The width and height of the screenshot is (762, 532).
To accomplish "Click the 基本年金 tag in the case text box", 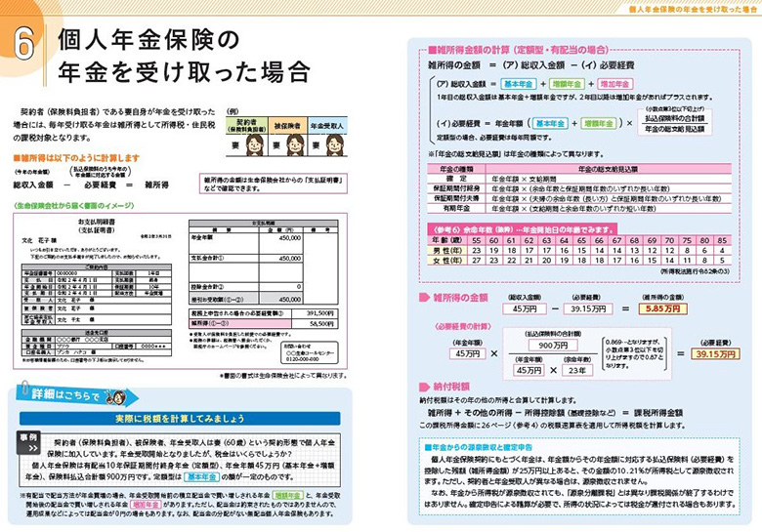I will 201,476.
